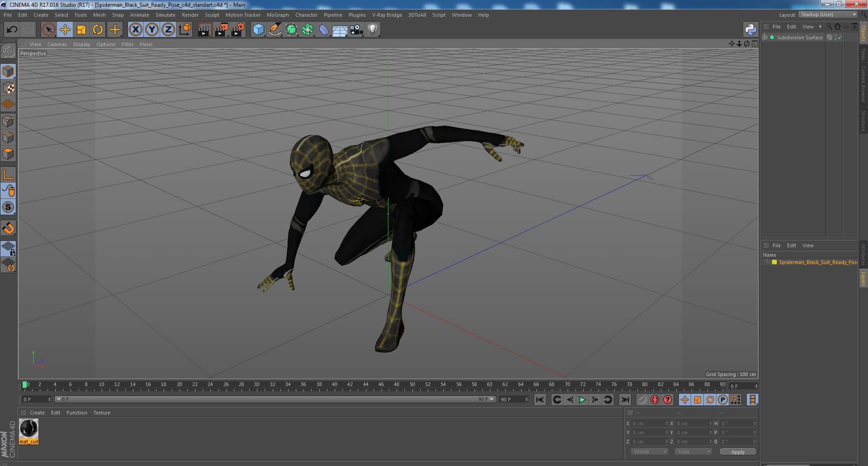868x466 pixels.
Task: Click Record Active Objects button
Action: pyautogui.click(x=642, y=400)
